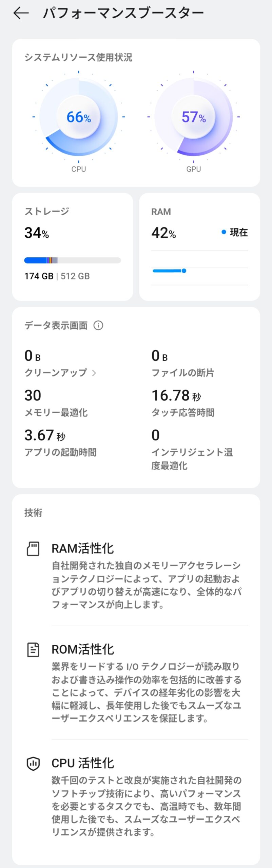Open the クリーンアップ chevron arrow

(x=94, y=373)
